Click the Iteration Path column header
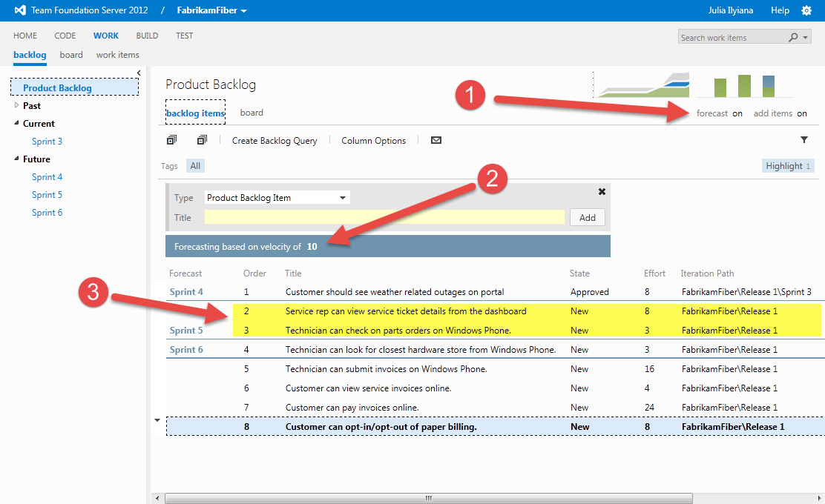Image resolution: width=825 pixels, height=504 pixels. point(707,273)
